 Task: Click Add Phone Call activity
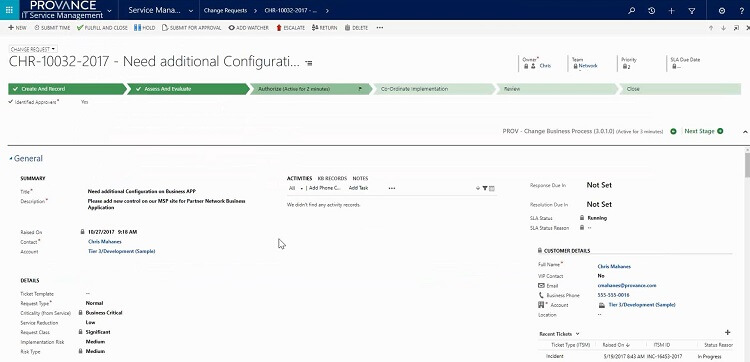325,188
